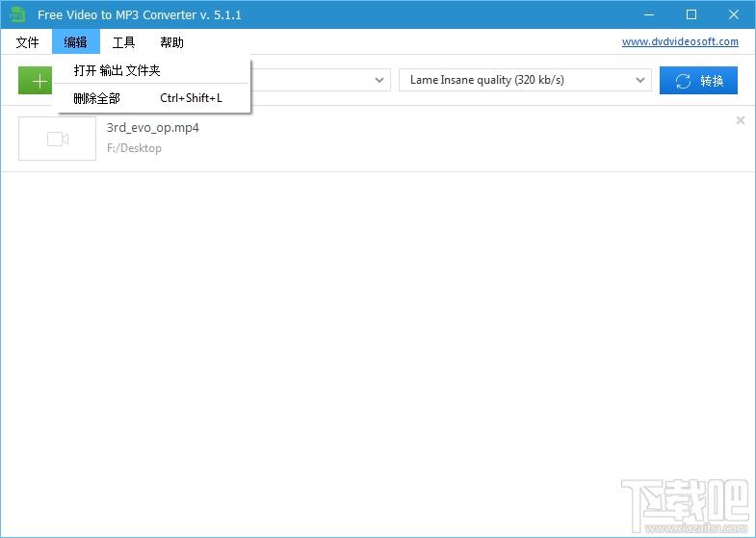Click the green add files plus button
Screen dimensions: 756x538
point(36,81)
